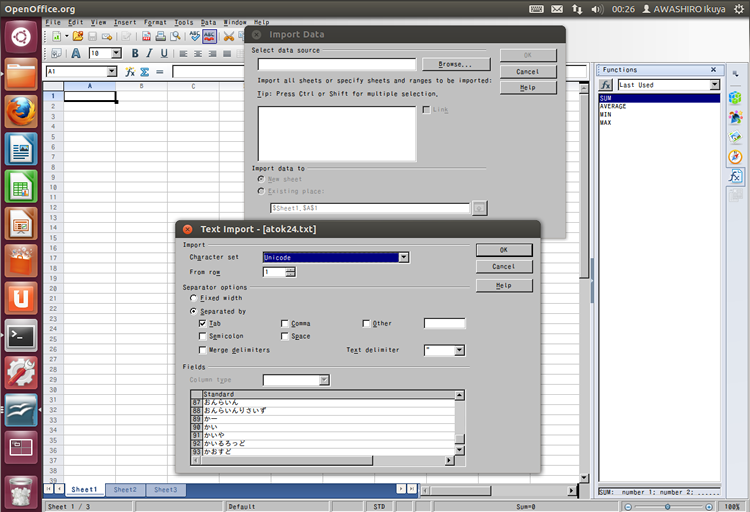This screenshot has width=750, height=512.
Task: Align cell contents left
Action: [183, 54]
